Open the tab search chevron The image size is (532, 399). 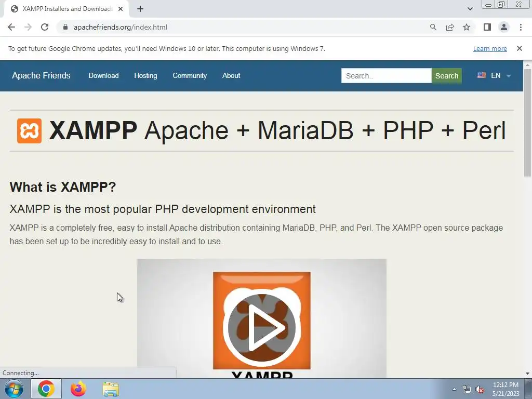(x=470, y=9)
